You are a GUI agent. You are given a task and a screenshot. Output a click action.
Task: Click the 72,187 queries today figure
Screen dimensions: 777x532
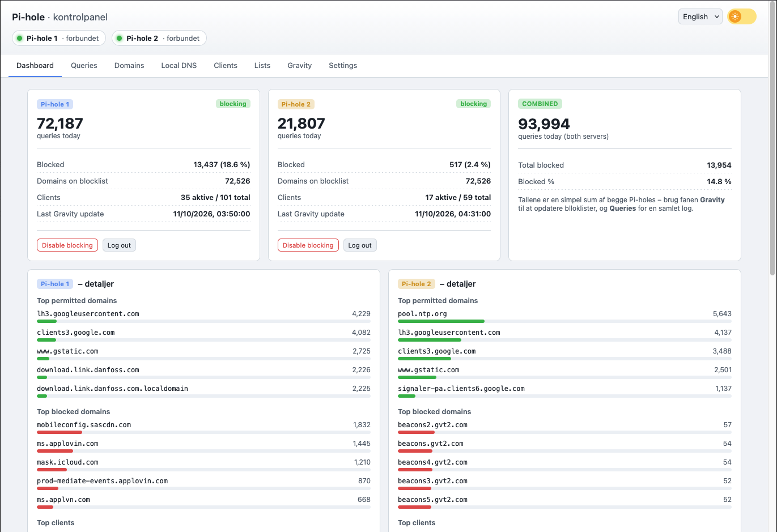pos(60,124)
